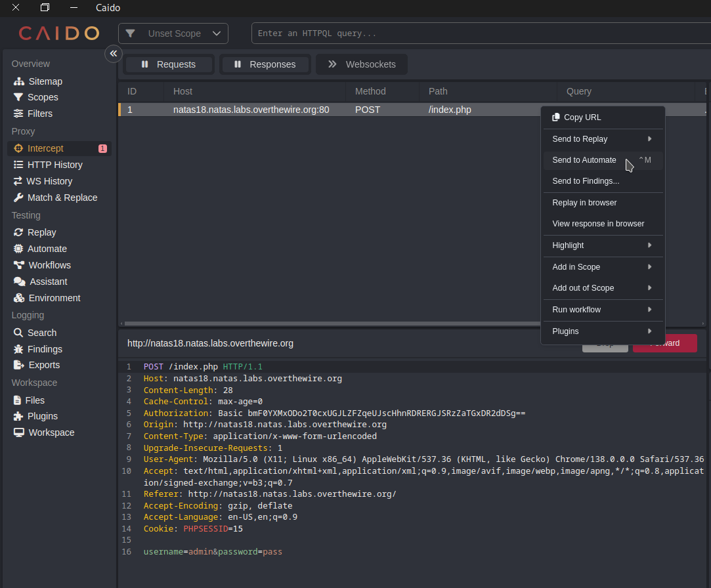Click the Sitemap icon in sidebar
This screenshot has height=588, width=711.
[18, 81]
